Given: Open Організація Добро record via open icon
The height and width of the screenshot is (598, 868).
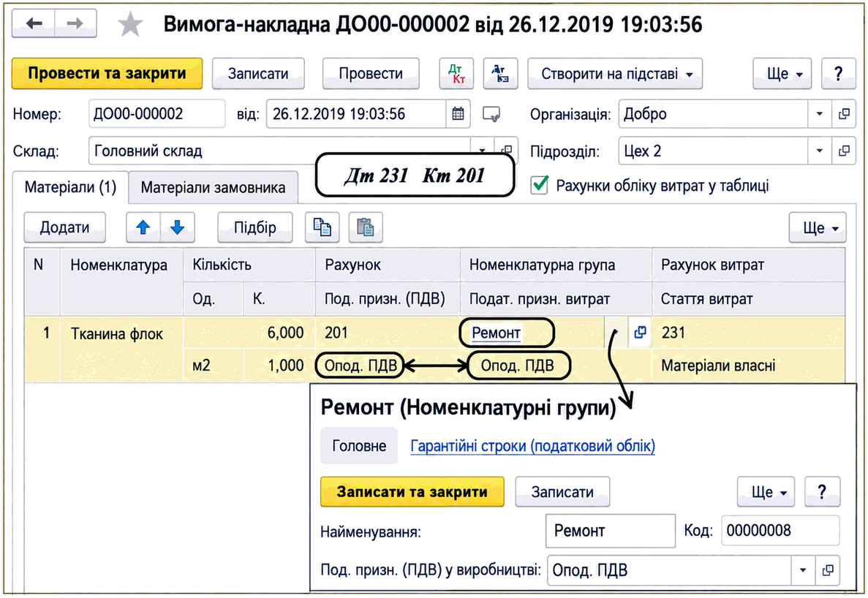Looking at the screenshot, I should tap(844, 114).
